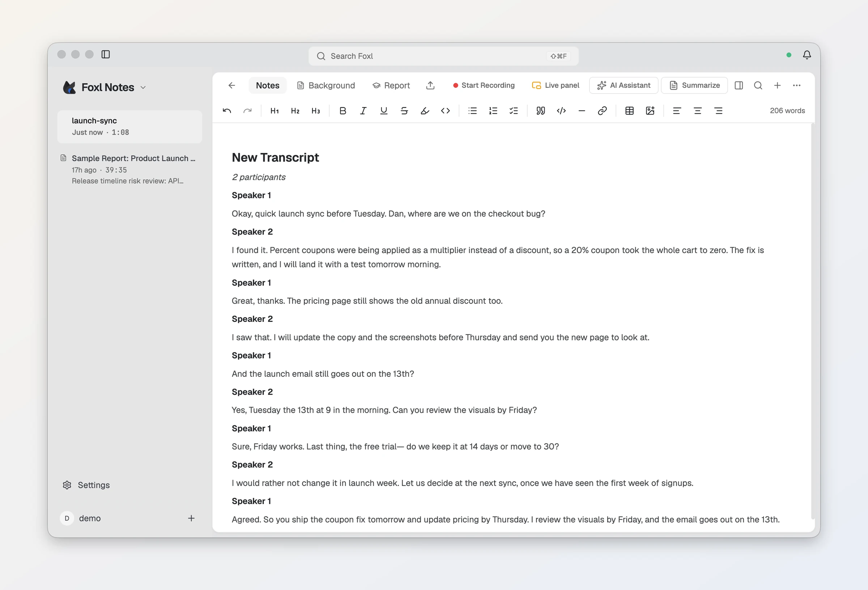
Task: Toggle inline code formatting
Action: pyautogui.click(x=445, y=111)
